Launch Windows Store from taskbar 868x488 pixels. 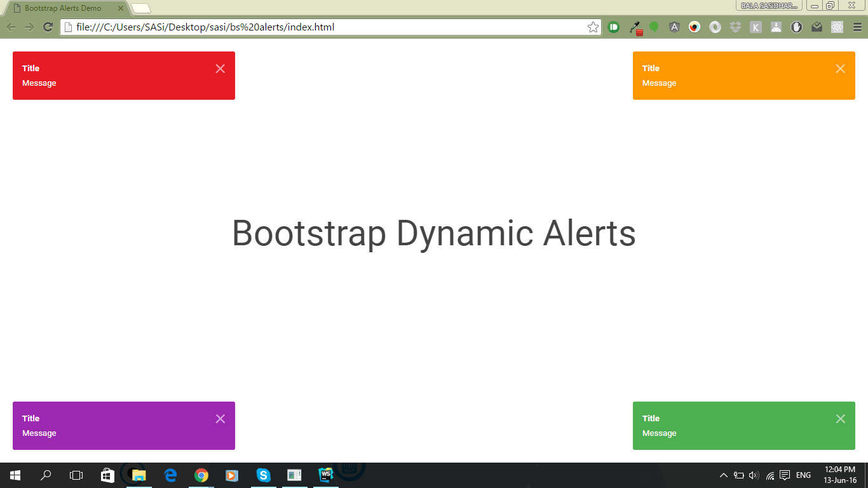pos(108,475)
